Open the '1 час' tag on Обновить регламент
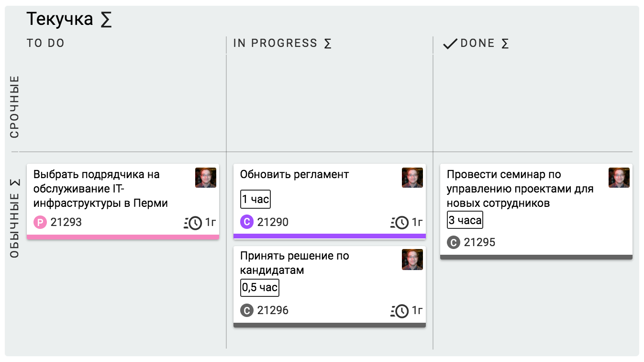This screenshot has width=644, height=362. (x=255, y=199)
